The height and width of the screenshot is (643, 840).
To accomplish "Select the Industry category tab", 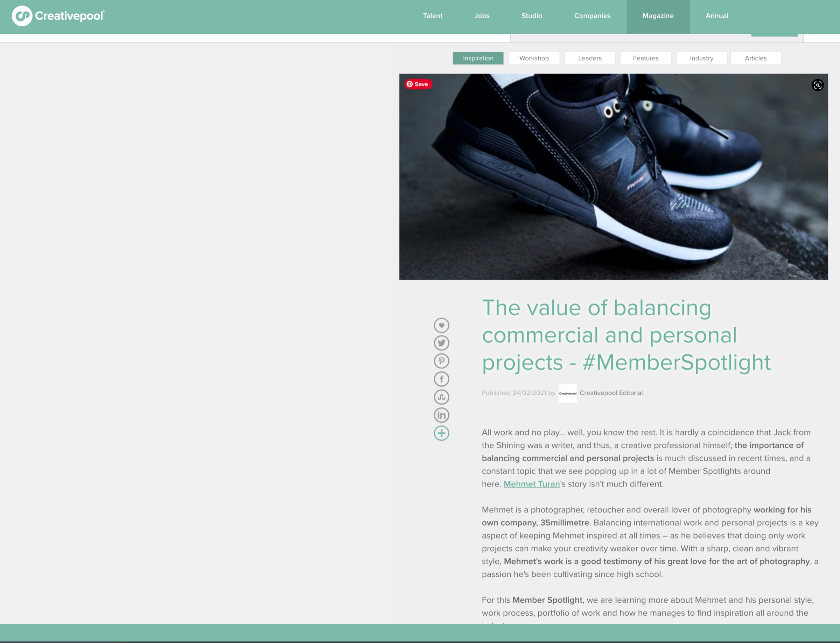I will tap(701, 58).
